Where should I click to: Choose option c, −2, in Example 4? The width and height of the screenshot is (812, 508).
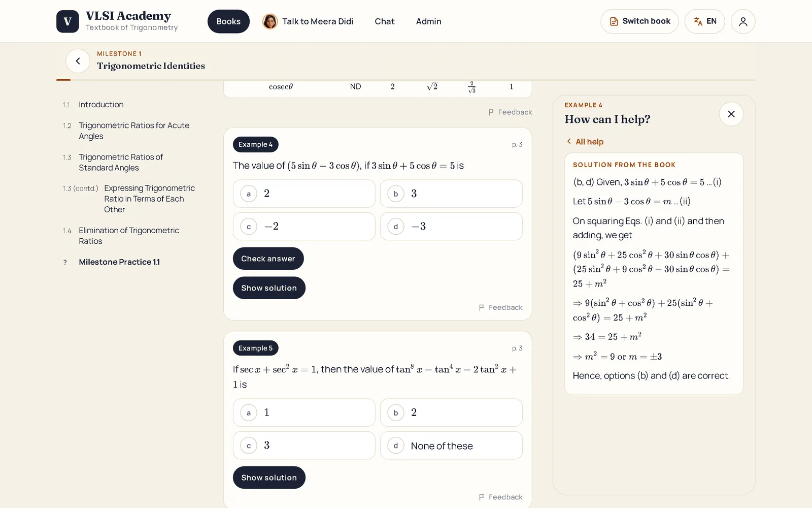(304, 227)
